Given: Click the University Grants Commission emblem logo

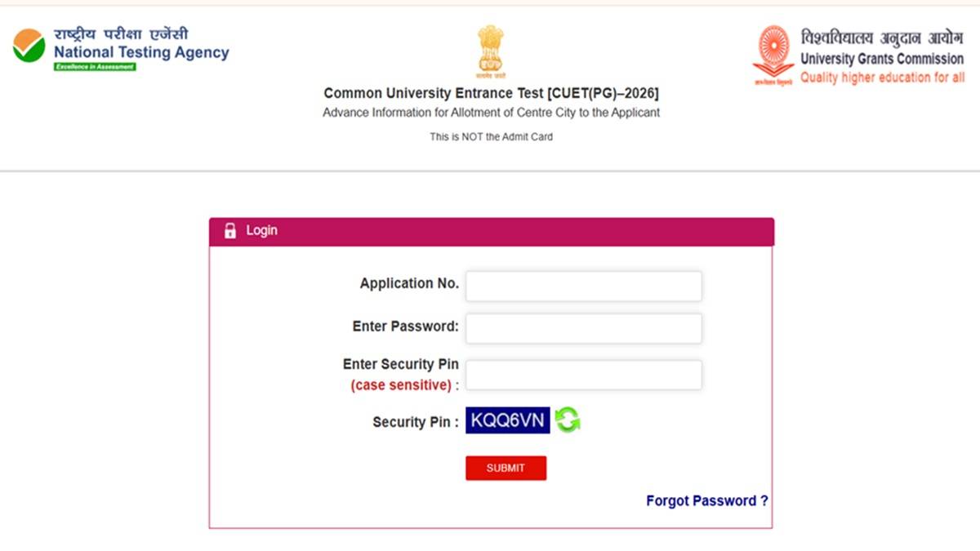Looking at the screenshot, I should [x=772, y=55].
